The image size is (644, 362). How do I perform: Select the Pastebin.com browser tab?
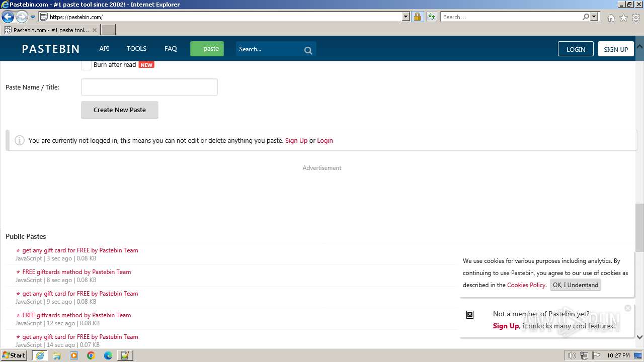pyautogui.click(x=50, y=30)
